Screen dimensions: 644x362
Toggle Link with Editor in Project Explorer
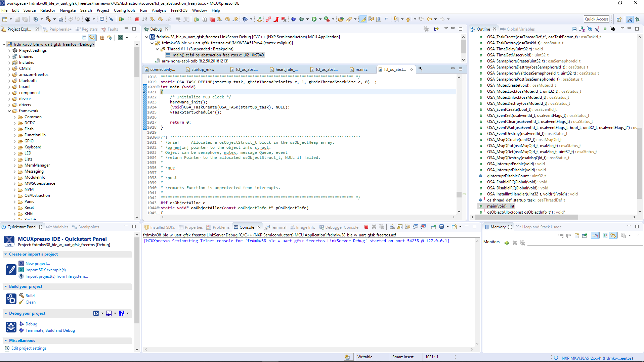pyautogui.click(x=92, y=38)
